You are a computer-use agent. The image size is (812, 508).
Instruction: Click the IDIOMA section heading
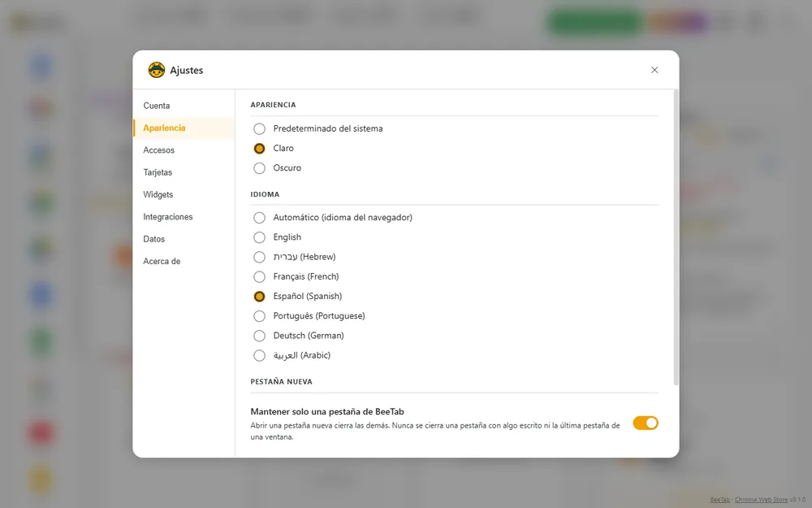point(265,194)
